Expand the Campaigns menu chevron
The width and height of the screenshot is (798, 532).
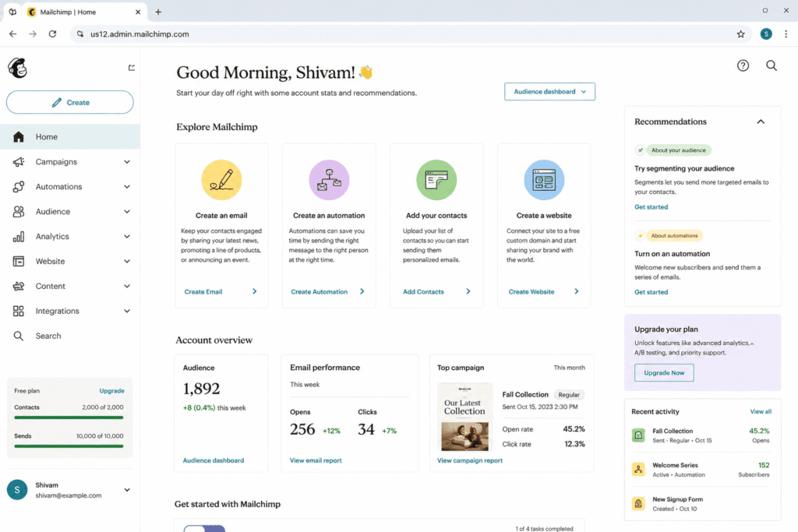pos(127,162)
